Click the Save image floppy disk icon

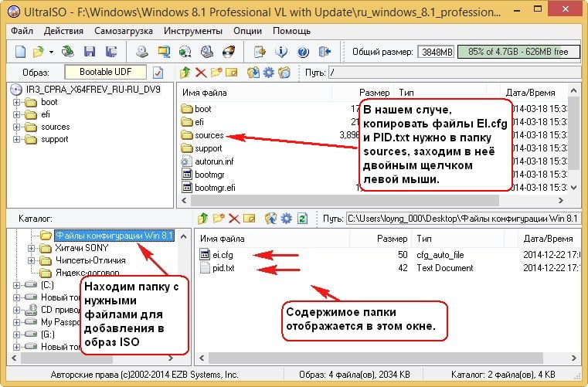tap(90, 52)
